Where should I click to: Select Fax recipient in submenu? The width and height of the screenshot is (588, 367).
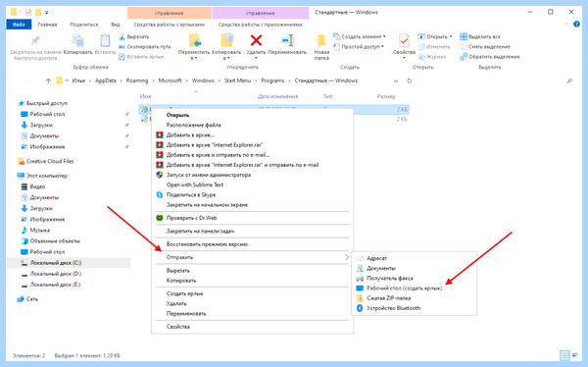coord(390,279)
